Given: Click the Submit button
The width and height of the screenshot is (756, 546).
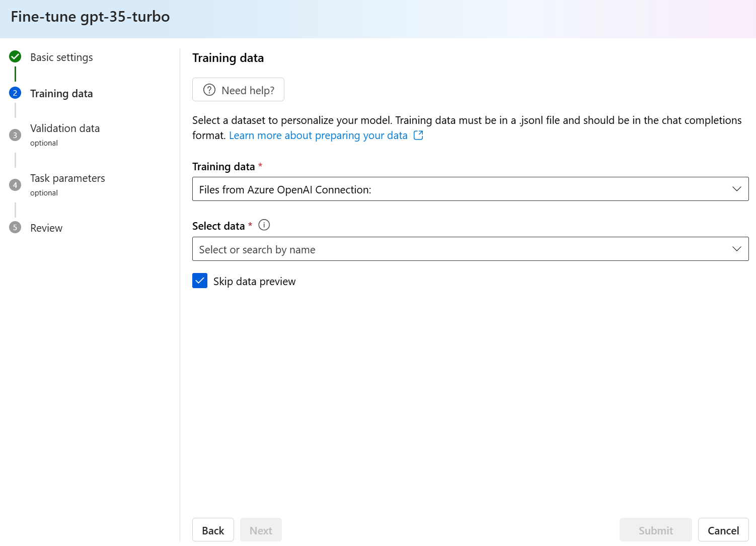Looking at the screenshot, I should coord(655,530).
